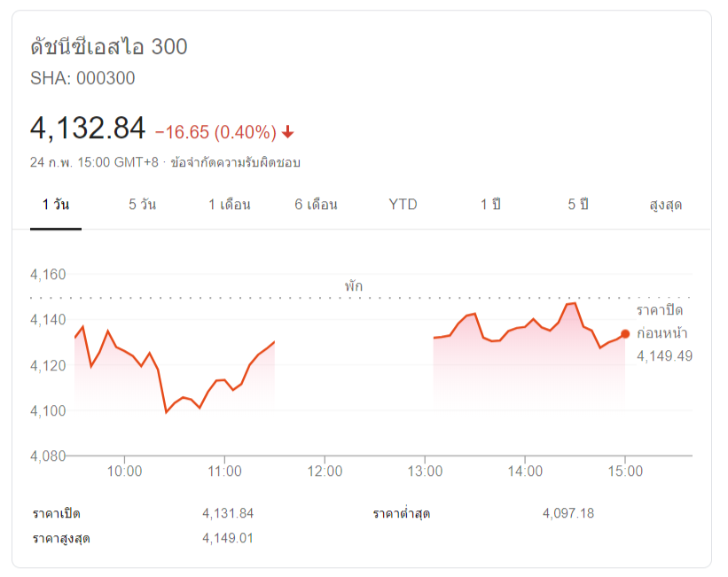Click the previous close value 4,149.49
This screenshot has height=577, width=728.
(664, 356)
